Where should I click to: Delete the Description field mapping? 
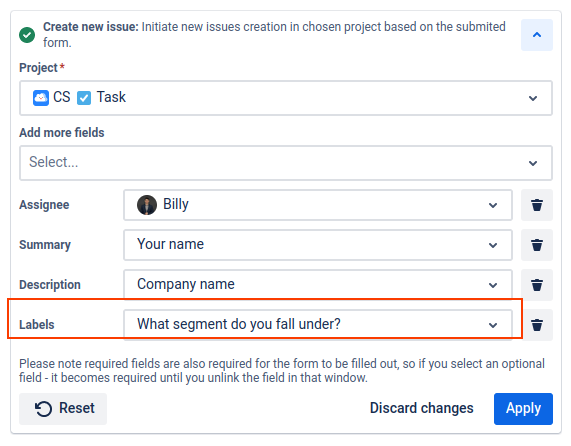pyautogui.click(x=536, y=285)
